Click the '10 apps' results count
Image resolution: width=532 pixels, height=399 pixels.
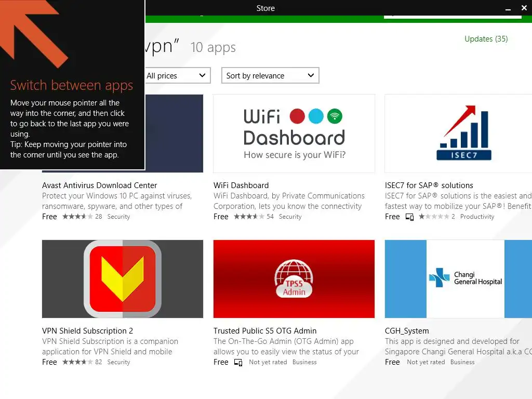coord(213,47)
